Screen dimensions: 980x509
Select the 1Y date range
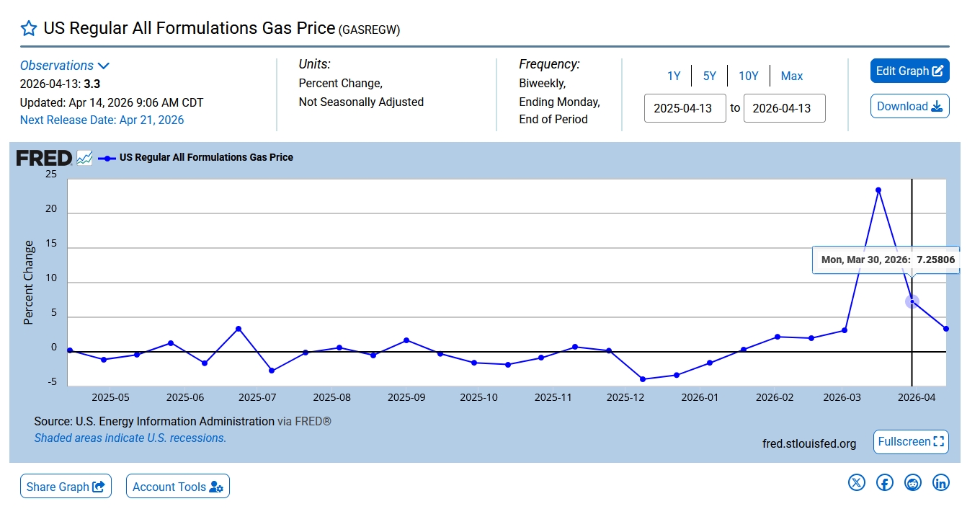click(x=673, y=76)
